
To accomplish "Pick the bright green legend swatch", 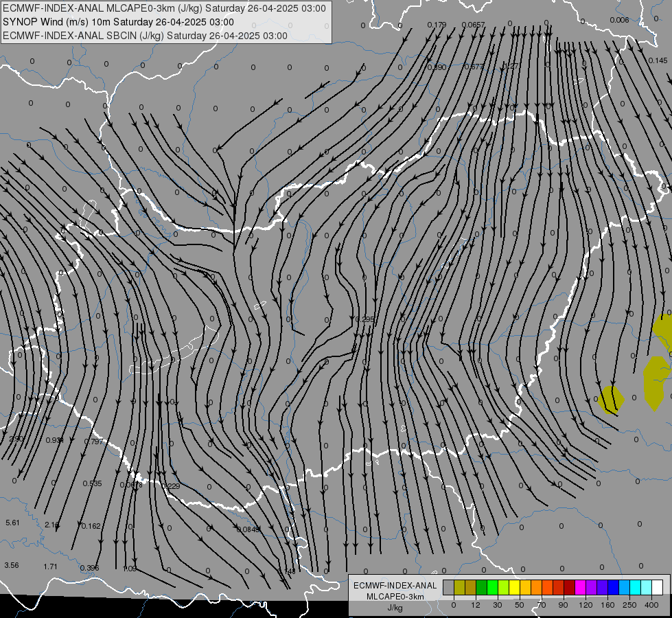I will coord(492,587).
